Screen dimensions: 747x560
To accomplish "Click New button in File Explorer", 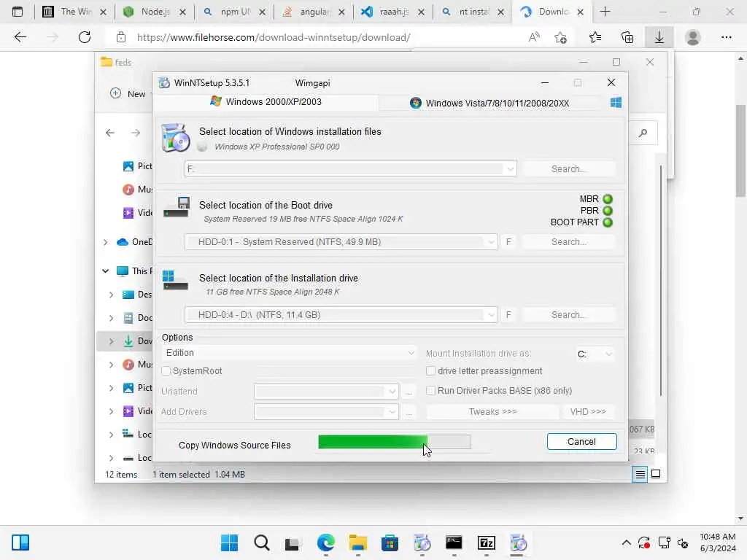I will (128, 94).
